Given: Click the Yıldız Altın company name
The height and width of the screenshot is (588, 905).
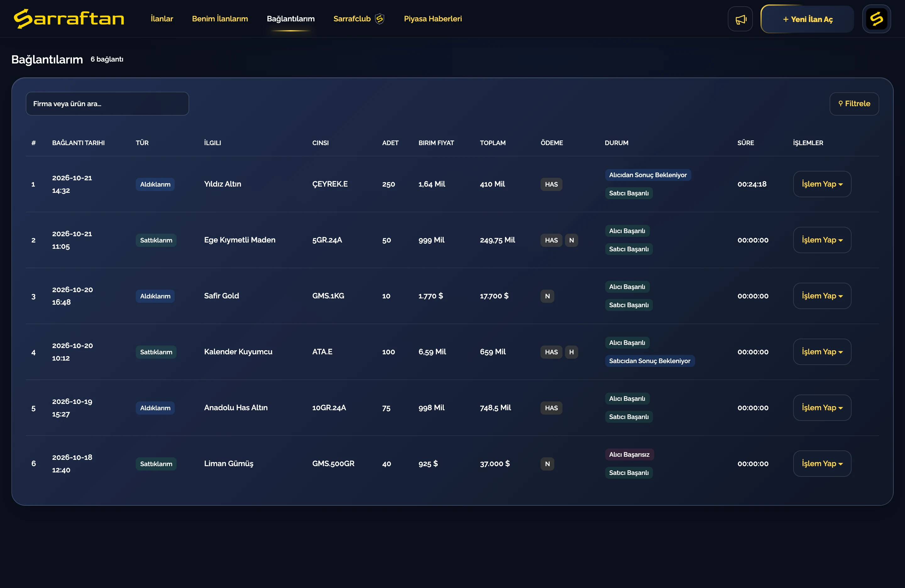Looking at the screenshot, I should pos(222,184).
